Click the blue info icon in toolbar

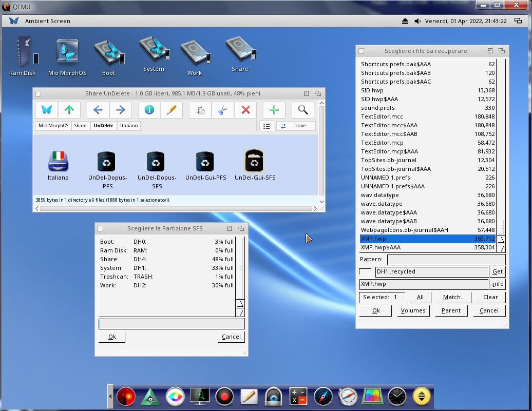click(x=149, y=110)
